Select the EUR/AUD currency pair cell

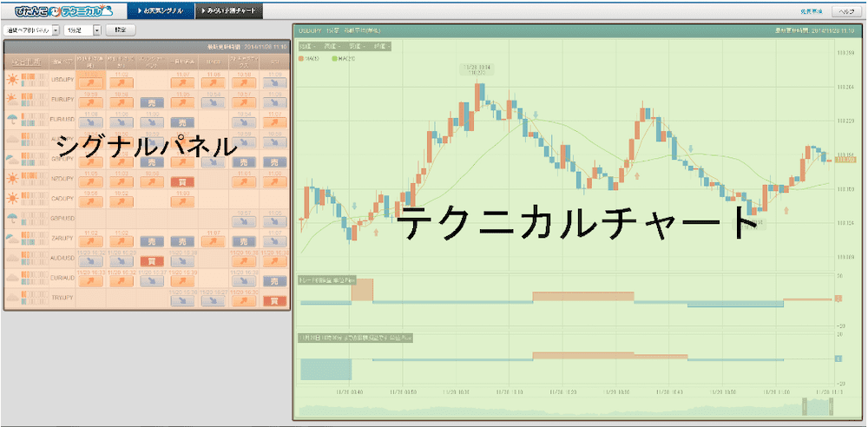click(x=62, y=278)
